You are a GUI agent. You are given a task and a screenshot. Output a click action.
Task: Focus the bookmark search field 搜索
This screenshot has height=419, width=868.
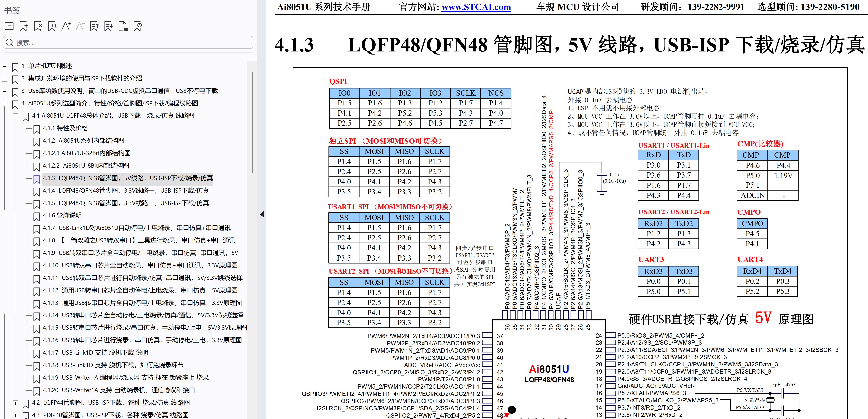click(128, 42)
